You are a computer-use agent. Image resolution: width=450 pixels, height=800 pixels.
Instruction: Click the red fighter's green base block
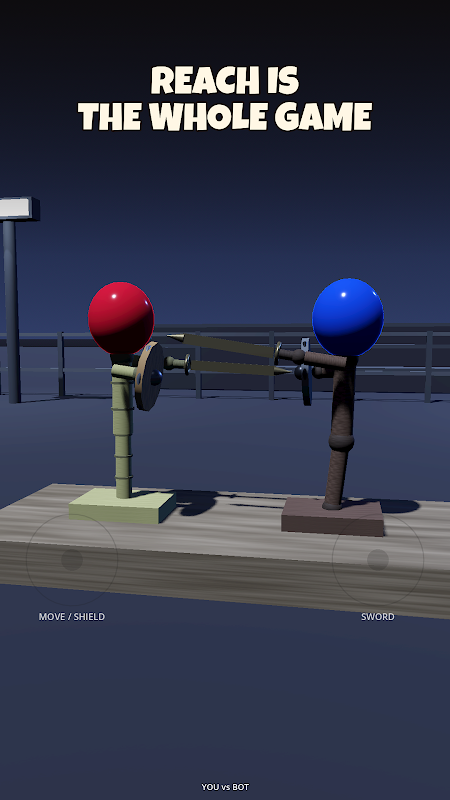(x=122, y=505)
